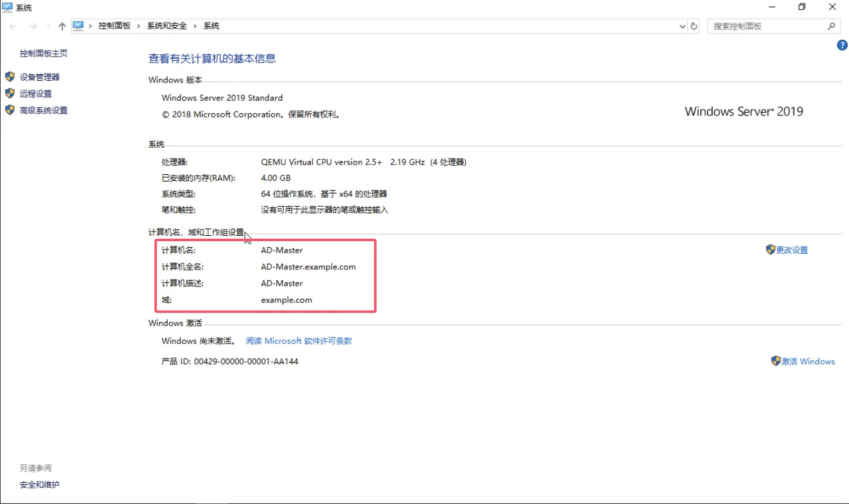Click the shield icon next to 设备管理器
The height and width of the screenshot is (504, 849).
tap(10, 77)
